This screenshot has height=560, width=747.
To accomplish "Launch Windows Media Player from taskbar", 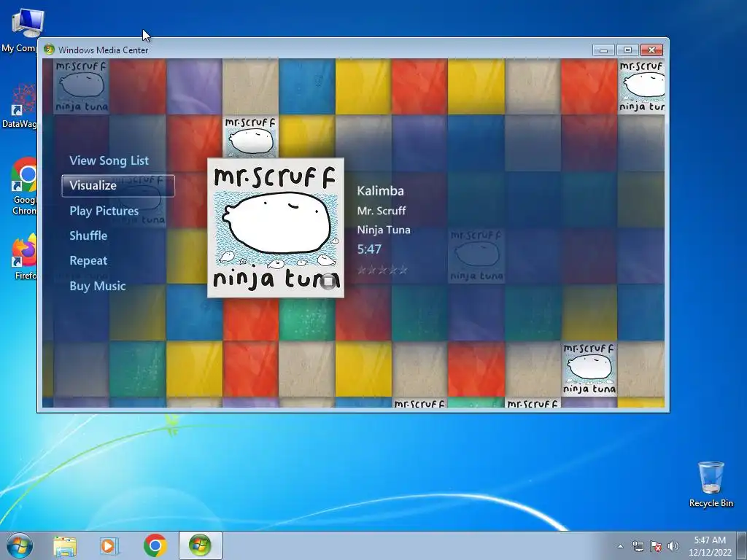I will click(x=109, y=546).
